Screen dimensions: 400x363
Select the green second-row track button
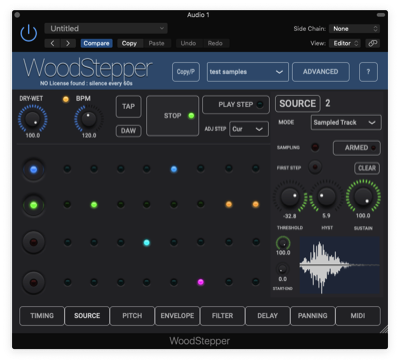[x=33, y=205]
